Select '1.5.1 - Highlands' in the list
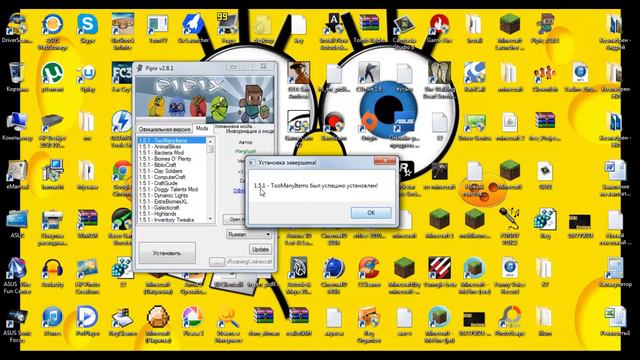The width and height of the screenshot is (640, 360). 172,214
